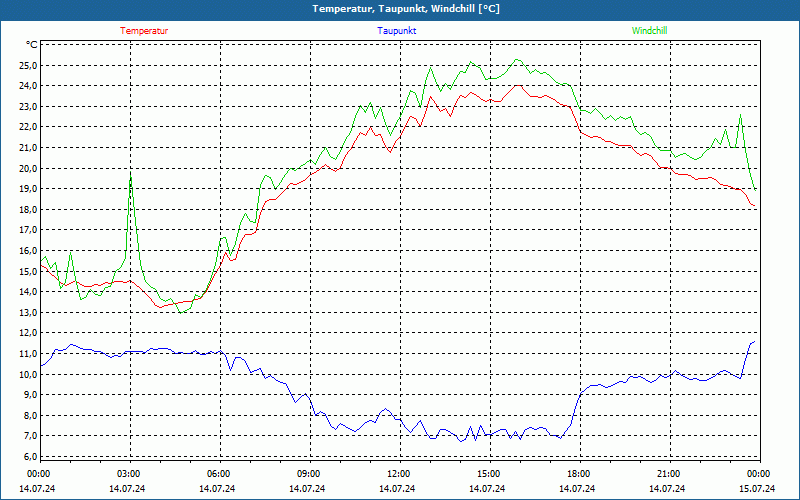Click the 13,0 y-axis value
Viewport: 800px width, 500px height.
pos(28,312)
